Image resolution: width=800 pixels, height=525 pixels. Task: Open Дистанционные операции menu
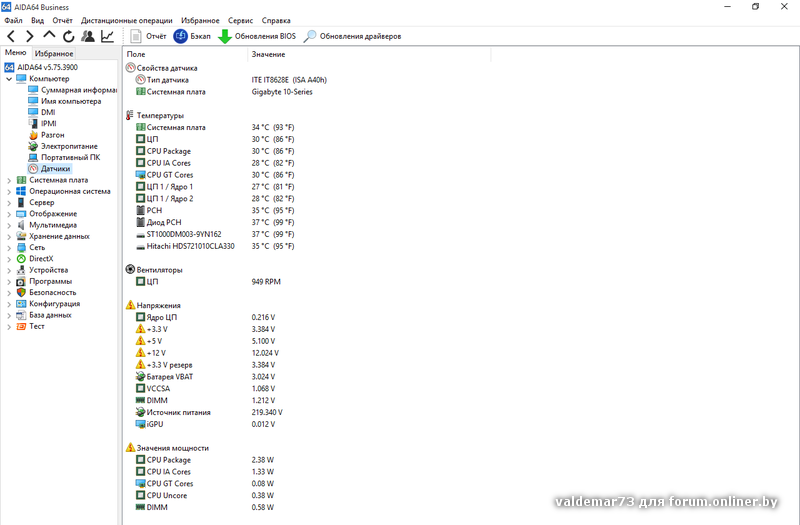(127, 20)
